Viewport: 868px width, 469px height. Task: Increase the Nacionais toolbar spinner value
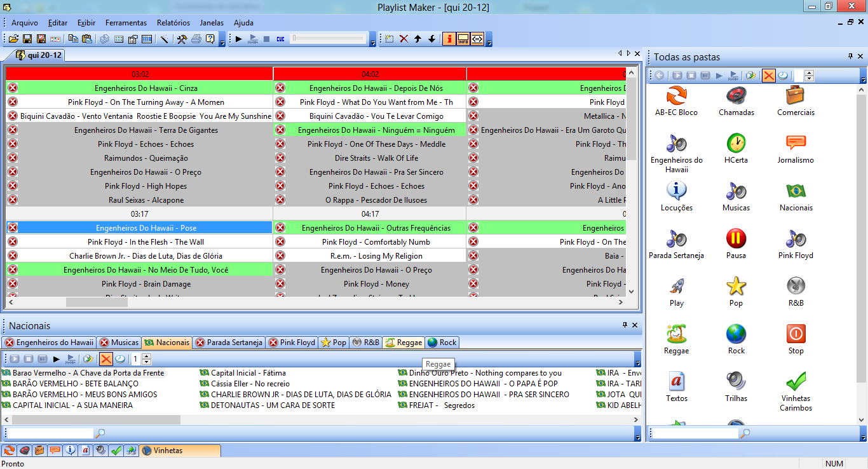click(146, 357)
